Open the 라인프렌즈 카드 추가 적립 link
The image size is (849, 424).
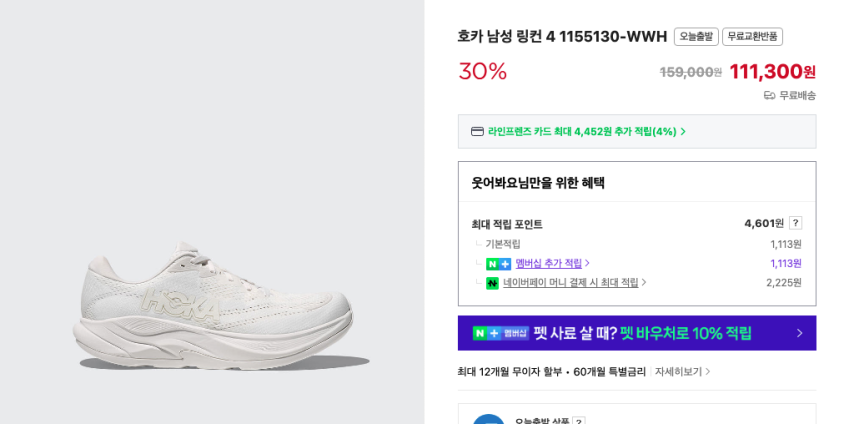[x=582, y=132]
